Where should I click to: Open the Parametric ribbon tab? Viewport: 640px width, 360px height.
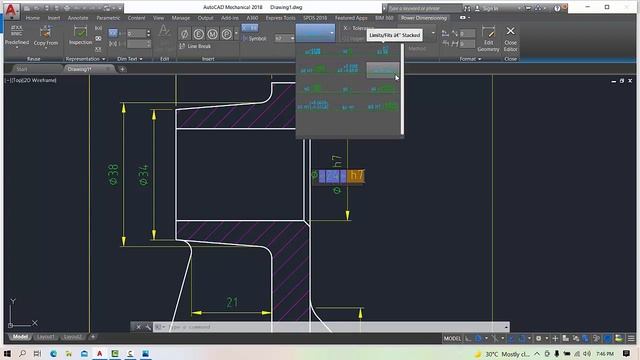[x=108, y=18]
